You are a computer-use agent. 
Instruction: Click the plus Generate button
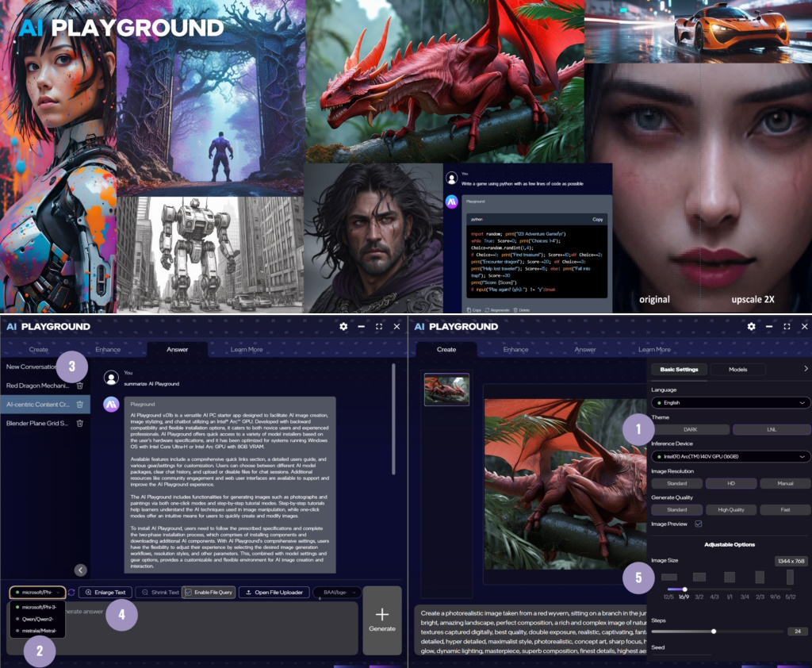(x=381, y=619)
